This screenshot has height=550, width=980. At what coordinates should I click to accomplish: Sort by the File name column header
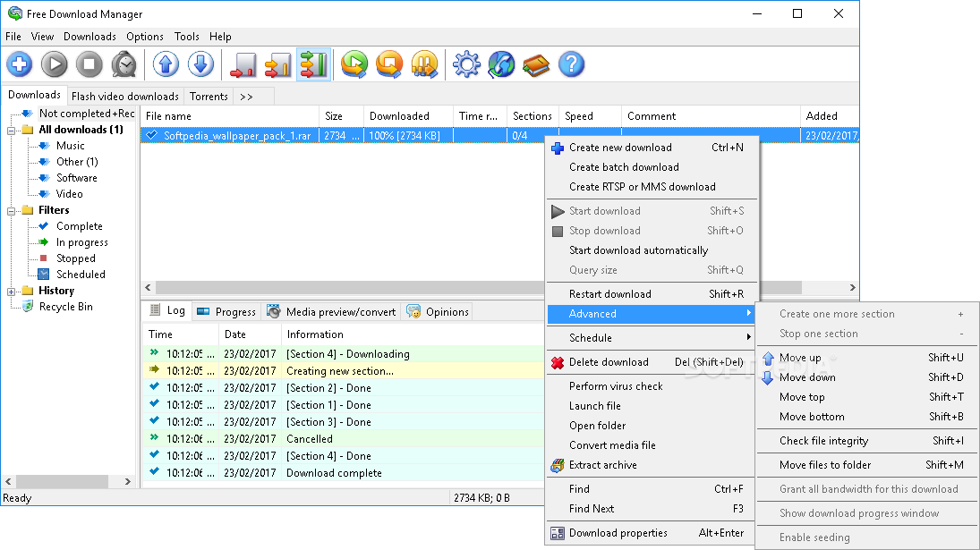coord(229,116)
